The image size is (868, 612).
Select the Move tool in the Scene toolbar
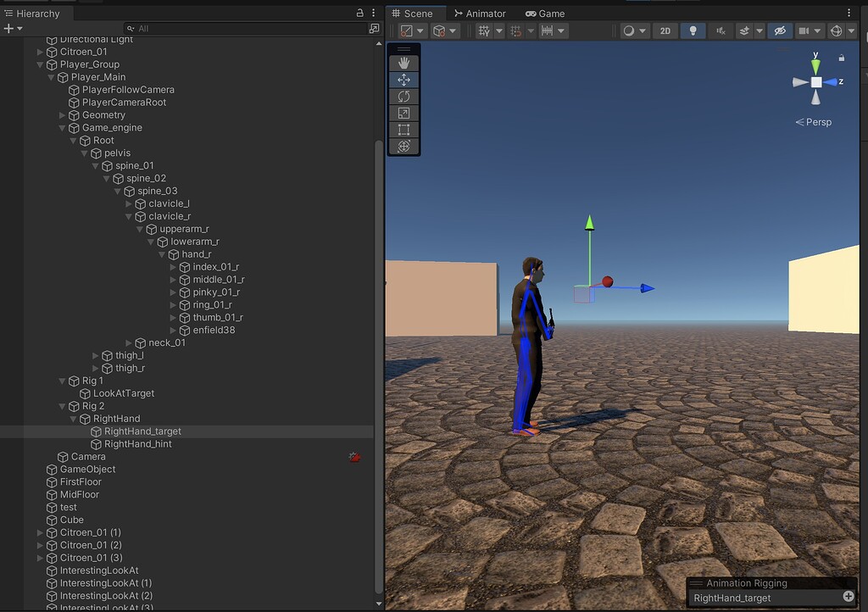tap(403, 78)
